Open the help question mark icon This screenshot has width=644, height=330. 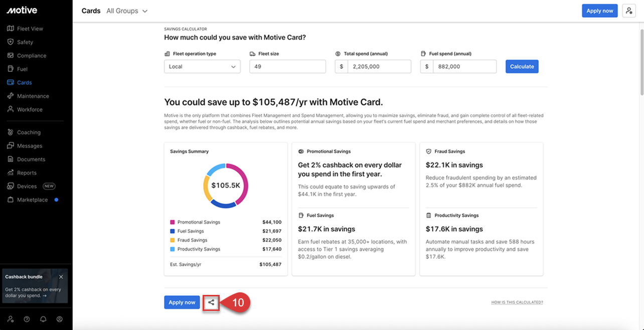[x=27, y=319]
